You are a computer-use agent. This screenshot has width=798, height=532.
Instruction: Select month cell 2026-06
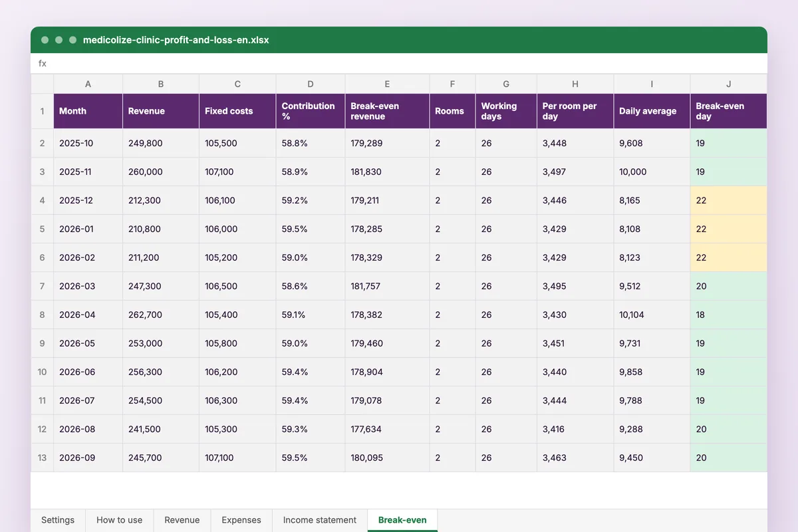pyautogui.click(x=88, y=372)
